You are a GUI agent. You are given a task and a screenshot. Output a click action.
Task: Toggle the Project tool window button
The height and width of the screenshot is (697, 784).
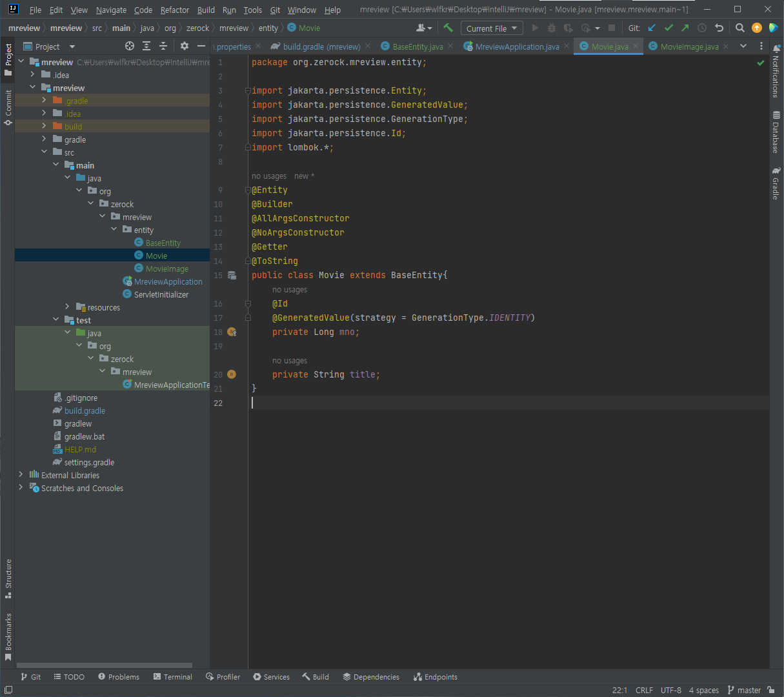(8, 59)
